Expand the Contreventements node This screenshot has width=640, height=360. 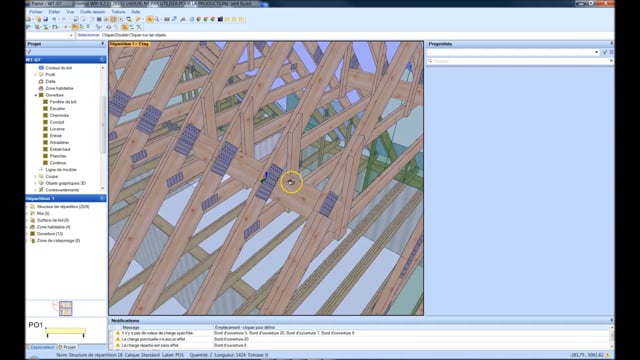tap(36, 190)
